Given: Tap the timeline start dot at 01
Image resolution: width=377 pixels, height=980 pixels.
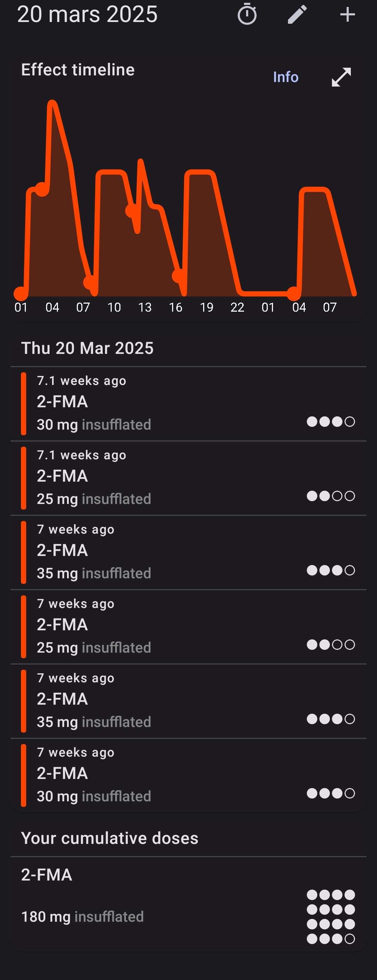Looking at the screenshot, I should coord(21,293).
